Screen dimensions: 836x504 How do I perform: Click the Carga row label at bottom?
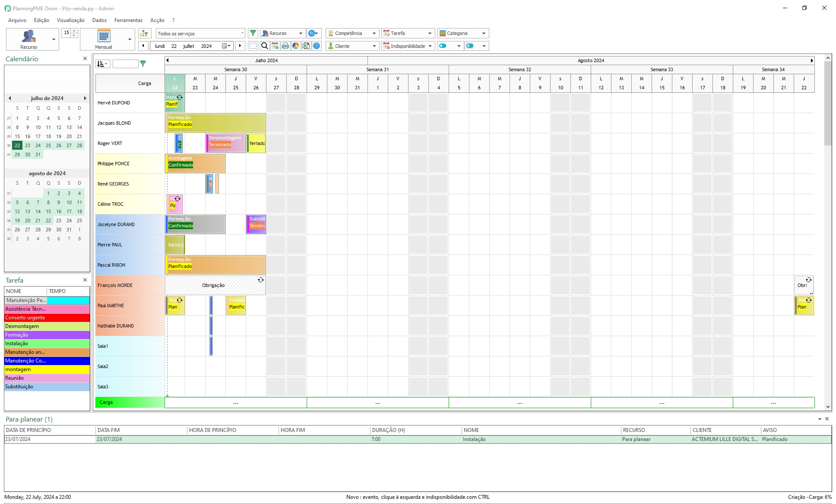[129, 402]
